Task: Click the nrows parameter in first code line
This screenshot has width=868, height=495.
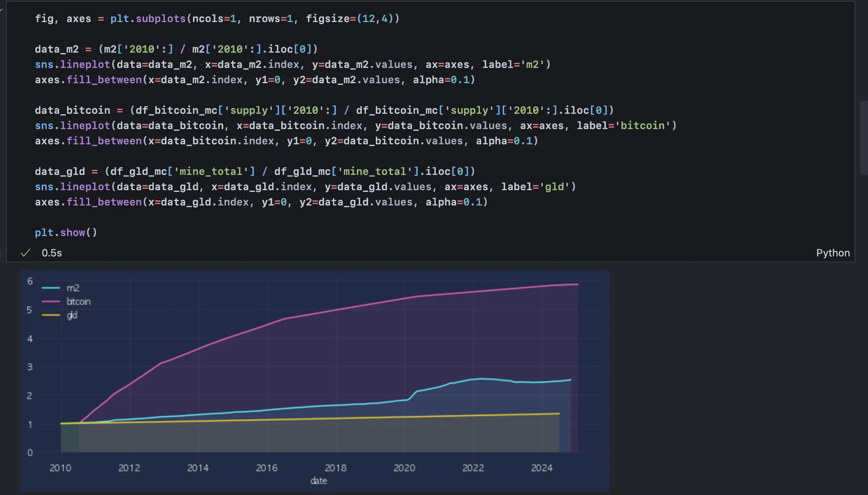Action: coord(264,19)
